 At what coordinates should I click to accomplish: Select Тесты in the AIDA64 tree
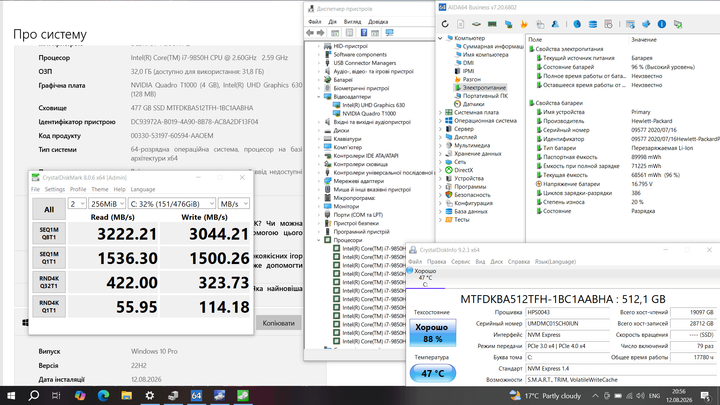461,219
